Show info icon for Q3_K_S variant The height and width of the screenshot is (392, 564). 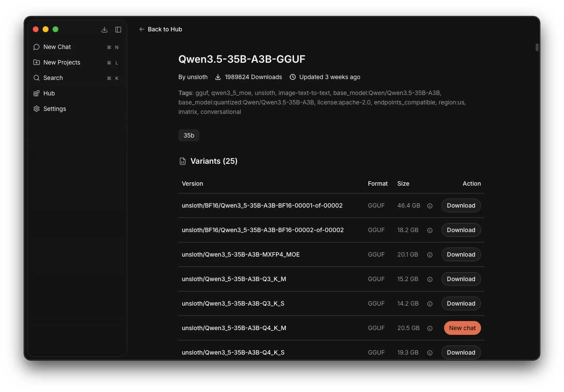[x=430, y=304]
